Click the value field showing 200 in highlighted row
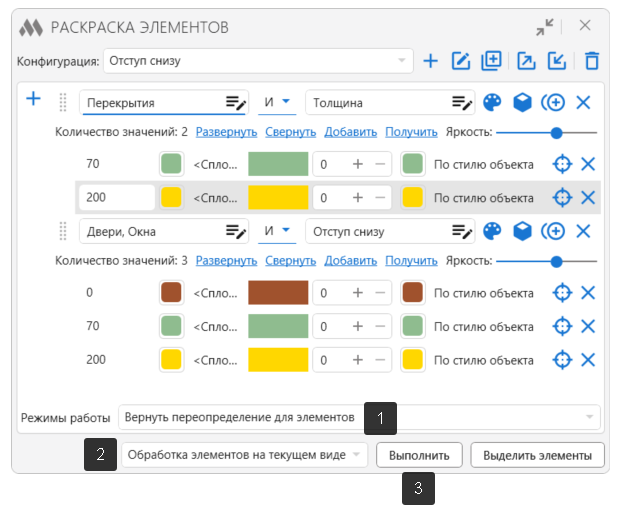This screenshot has height=505, width=619. click(x=117, y=197)
